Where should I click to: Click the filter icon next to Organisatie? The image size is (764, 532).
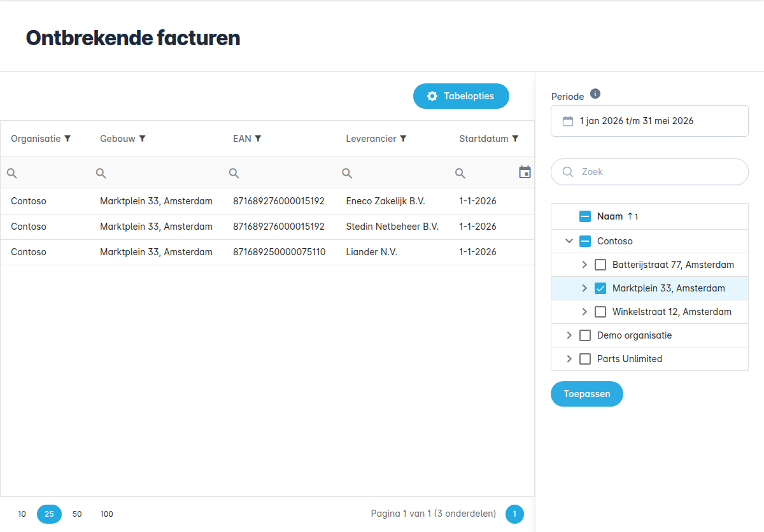pyautogui.click(x=67, y=139)
